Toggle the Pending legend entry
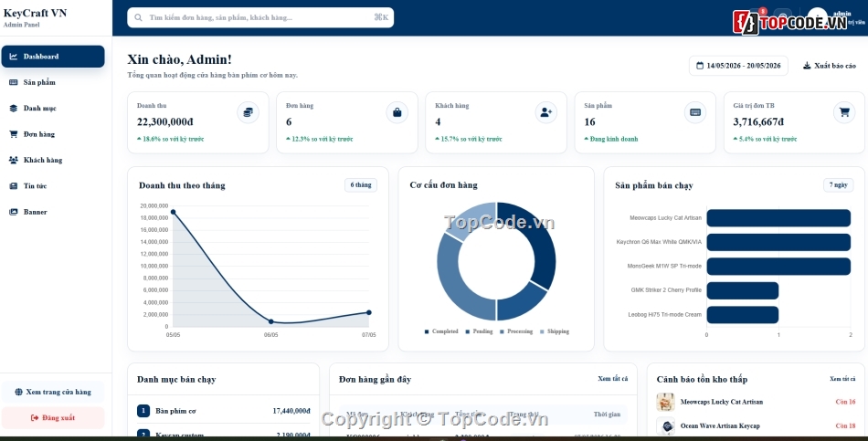868x441 pixels. click(x=479, y=331)
